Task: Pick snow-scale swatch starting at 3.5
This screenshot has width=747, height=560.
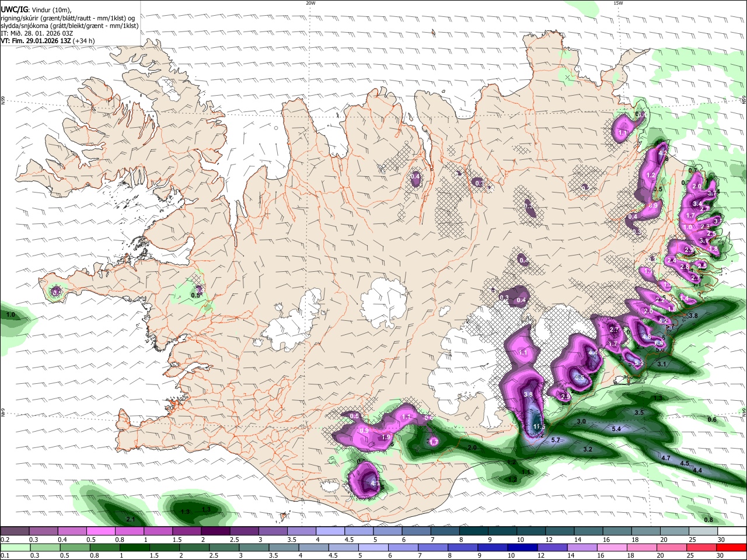Action: (x=301, y=531)
